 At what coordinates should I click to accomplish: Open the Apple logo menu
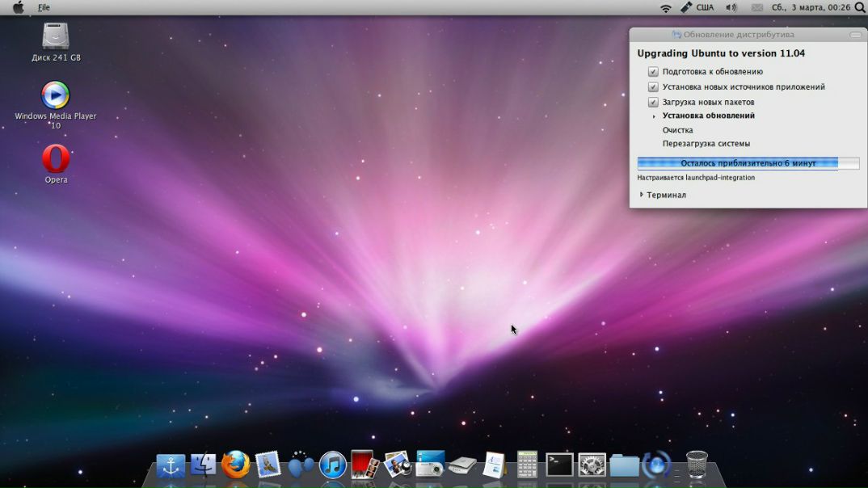tap(18, 7)
